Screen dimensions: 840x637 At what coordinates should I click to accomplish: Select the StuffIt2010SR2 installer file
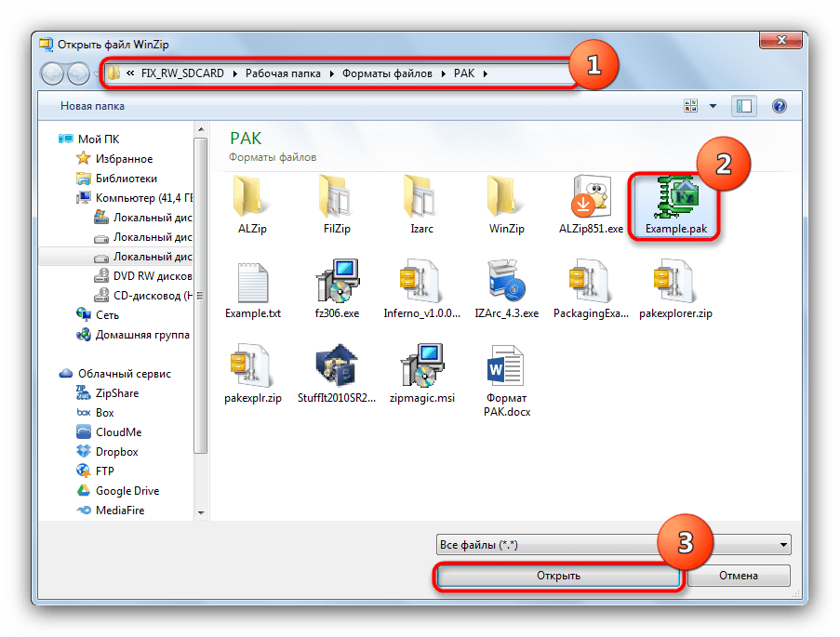pyautogui.click(x=337, y=375)
